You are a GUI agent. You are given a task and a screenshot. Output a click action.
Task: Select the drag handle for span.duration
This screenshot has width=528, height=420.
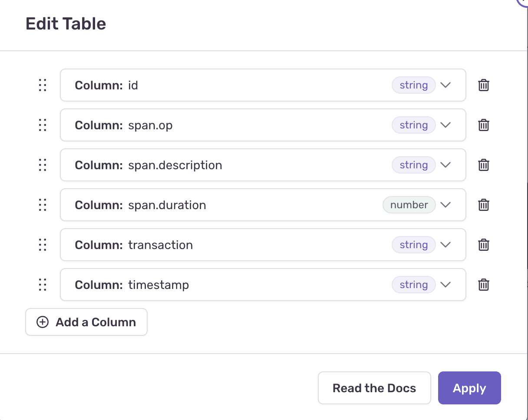(x=43, y=205)
